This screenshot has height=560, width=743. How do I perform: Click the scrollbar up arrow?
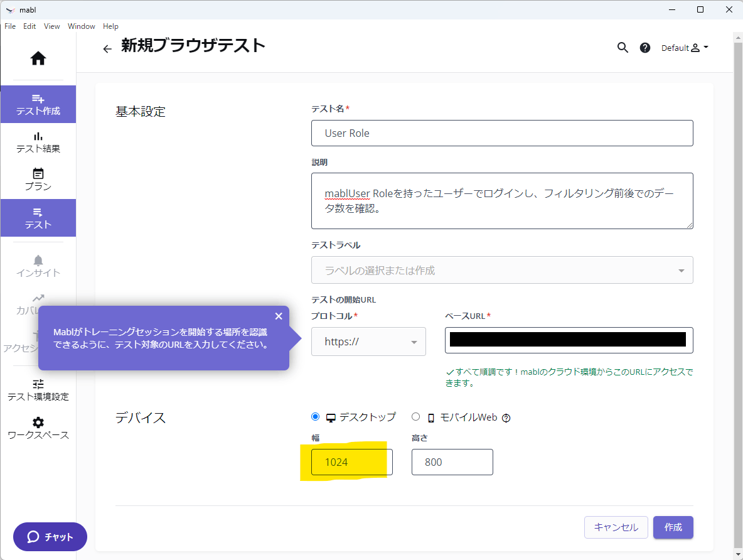738,38
